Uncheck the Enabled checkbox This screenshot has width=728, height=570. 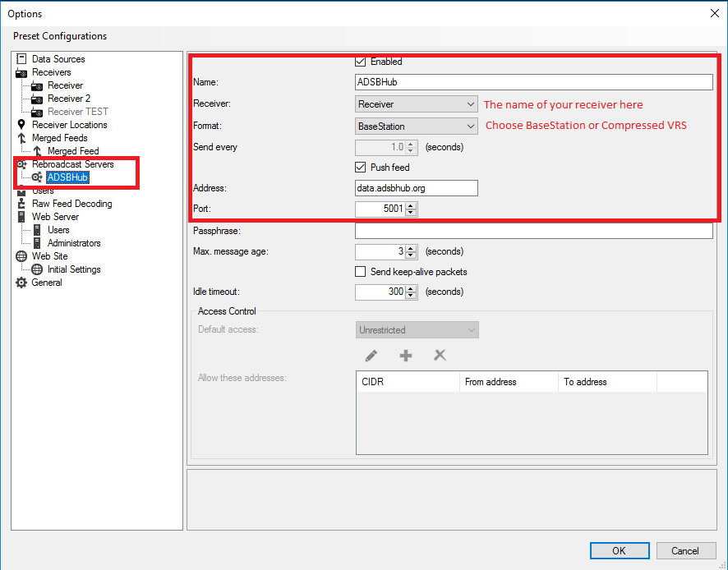coord(360,62)
